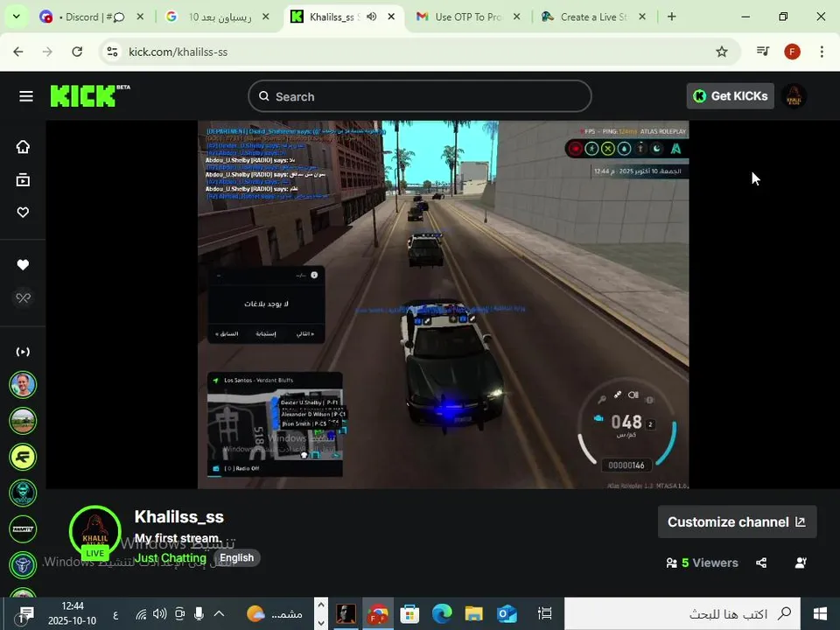The height and width of the screenshot is (630, 840).
Task: Switch to the Use OTP Gmail tab
Action: pos(467,17)
